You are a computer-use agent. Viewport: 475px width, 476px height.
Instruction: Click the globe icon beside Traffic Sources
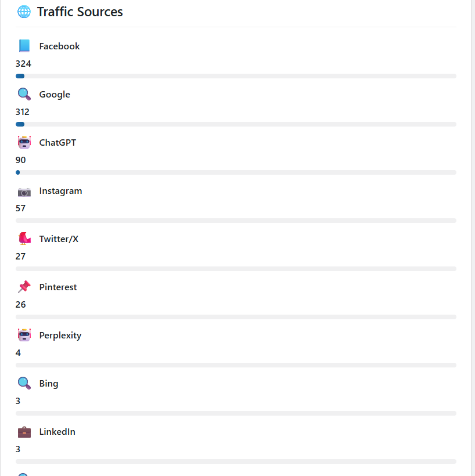(23, 12)
